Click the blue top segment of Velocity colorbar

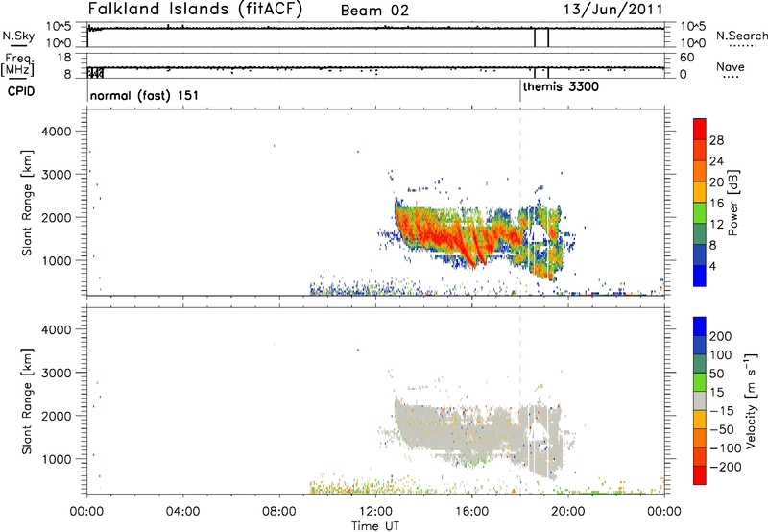[x=700, y=326]
